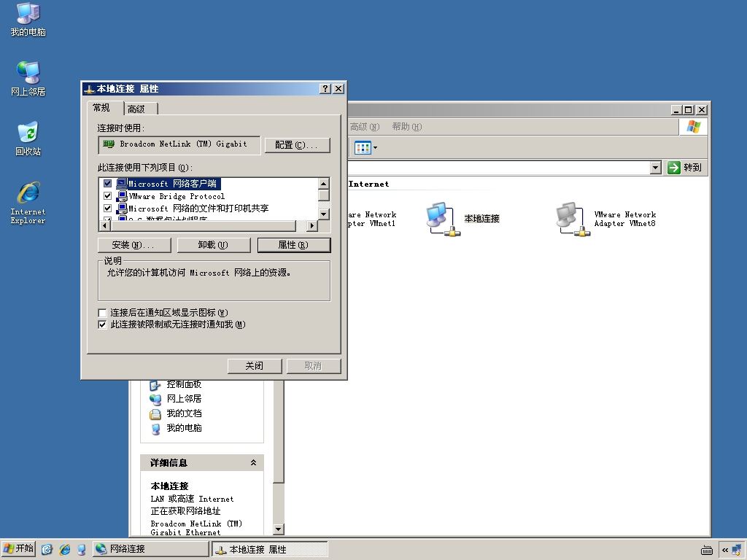Click the 网络连接 taskbar button
This screenshot has height=560, width=747.
click(x=150, y=549)
